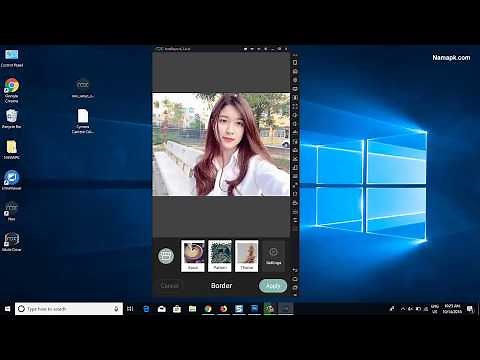Screen dimensions: 480x360
Task: Select the nox_setup installer desktop icon
Action: click(83, 88)
